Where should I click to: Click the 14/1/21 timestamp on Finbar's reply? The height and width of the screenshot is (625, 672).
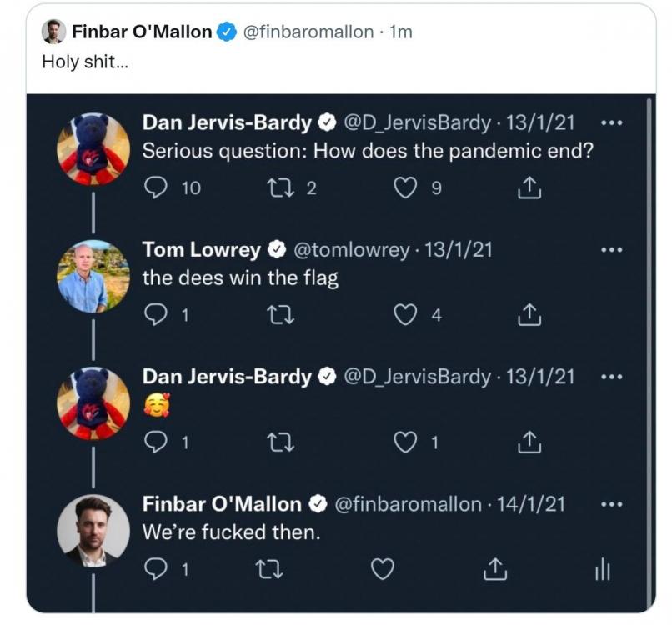530,504
